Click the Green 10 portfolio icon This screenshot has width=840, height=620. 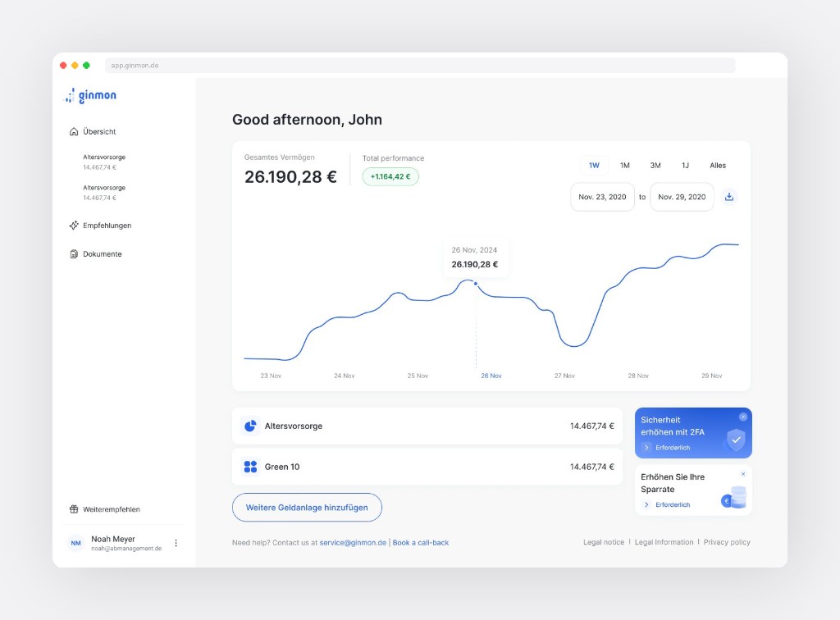249,467
